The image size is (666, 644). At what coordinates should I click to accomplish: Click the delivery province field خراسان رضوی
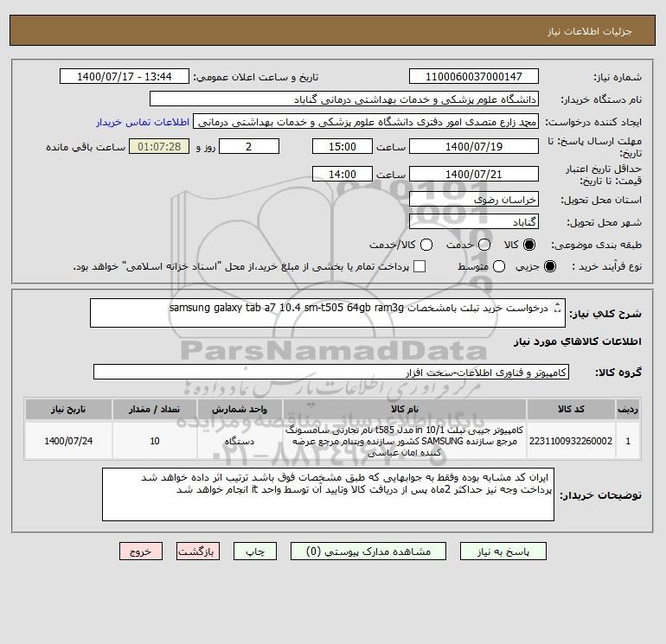tap(474, 199)
